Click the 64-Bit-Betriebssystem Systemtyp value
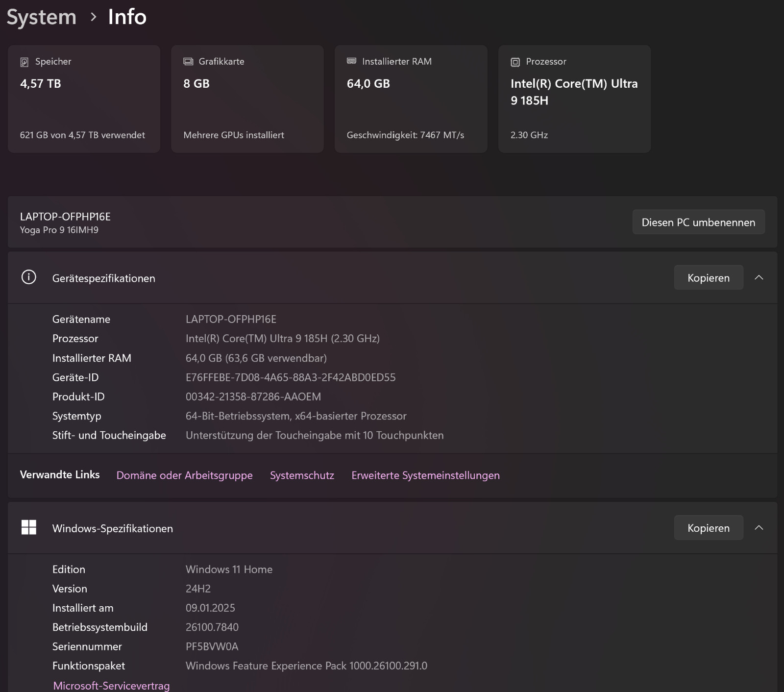 click(x=296, y=416)
